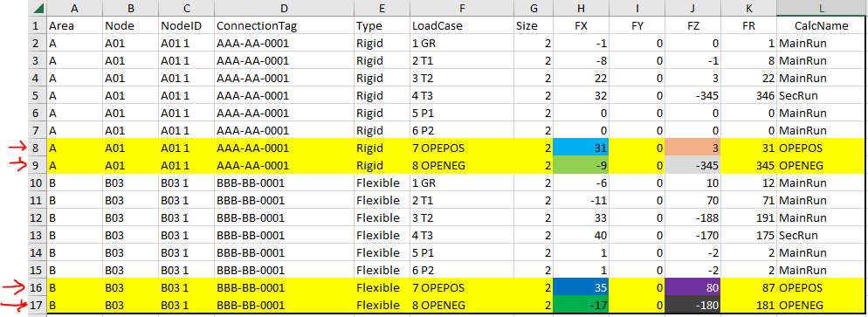The image size is (868, 317).
Task: Select row 8 header
Action: (x=38, y=148)
